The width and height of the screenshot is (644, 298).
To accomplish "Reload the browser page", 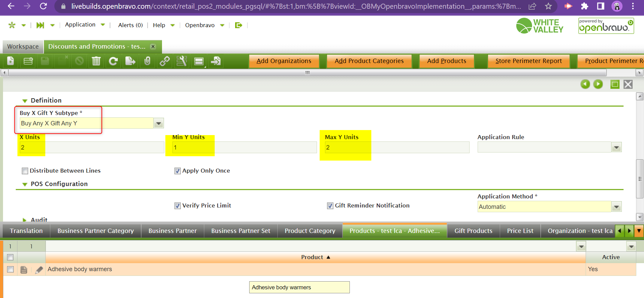I will (x=43, y=6).
